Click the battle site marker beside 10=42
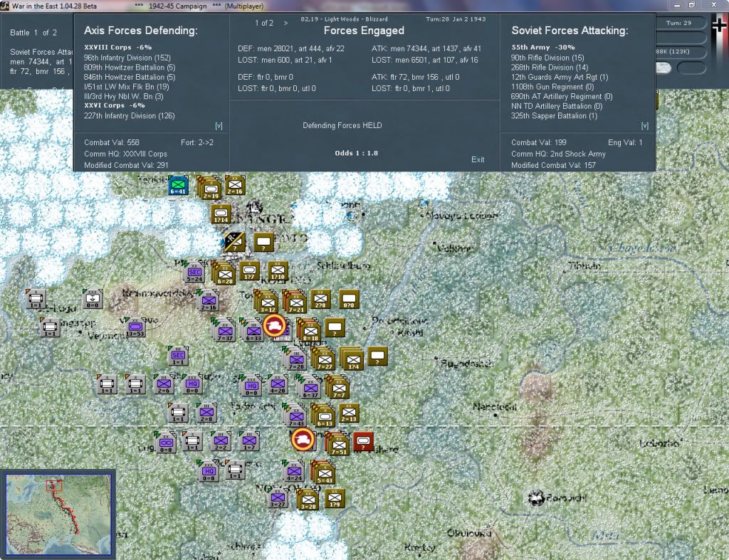Viewport: 729px width, 560px height. coord(274,325)
